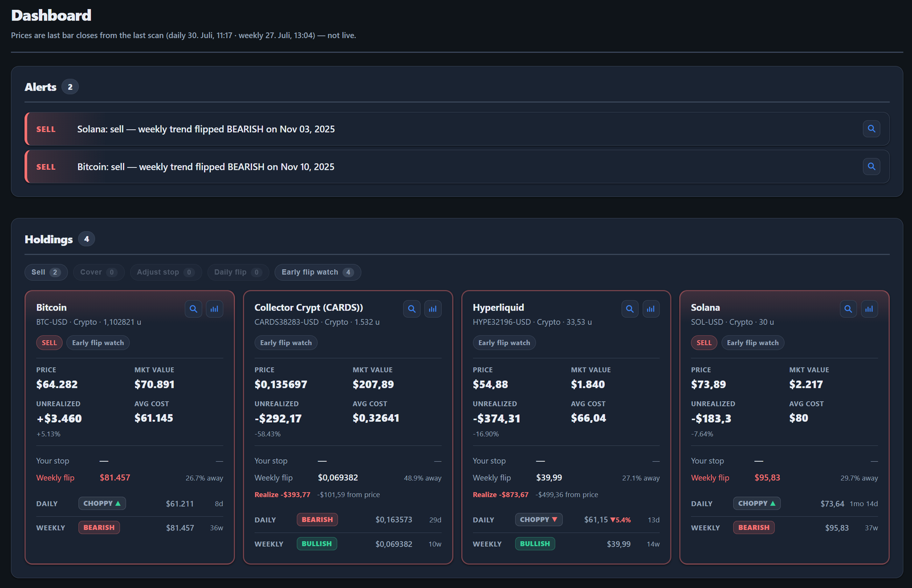
Task: Click Hyperliquid's weekly BULLISH badge
Action: (x=535, y=544)
